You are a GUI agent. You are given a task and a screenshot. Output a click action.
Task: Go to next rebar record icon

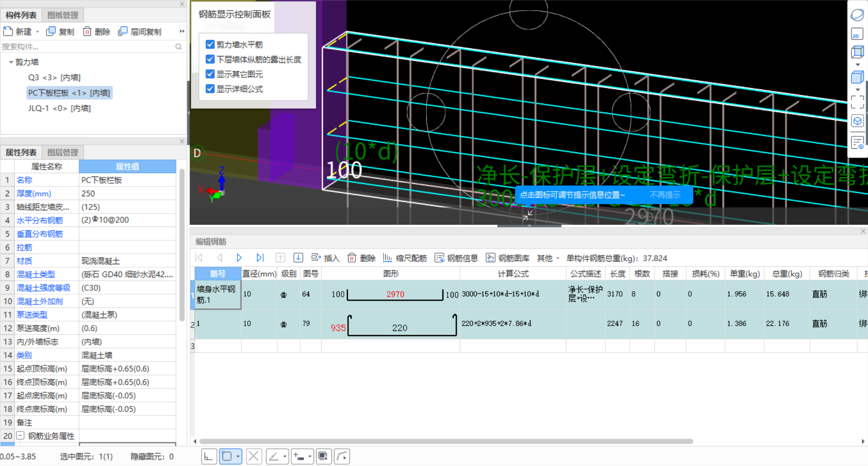(239, 258)
